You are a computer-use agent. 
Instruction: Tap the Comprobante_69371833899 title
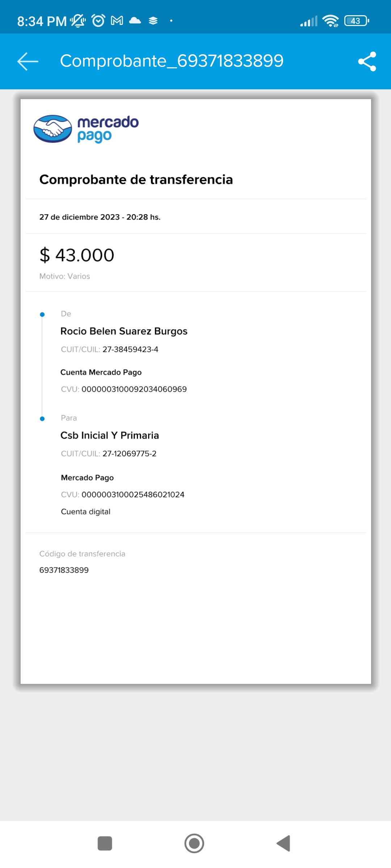click(172, 61)
